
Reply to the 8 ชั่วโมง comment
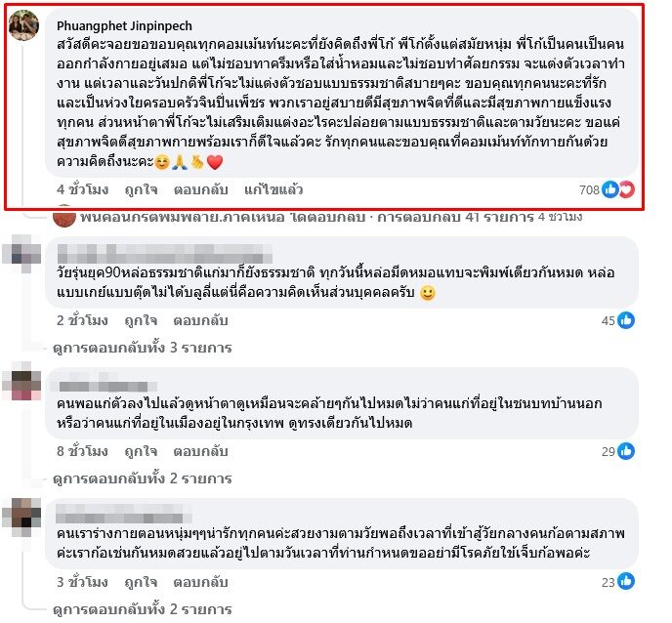(200, 451)
